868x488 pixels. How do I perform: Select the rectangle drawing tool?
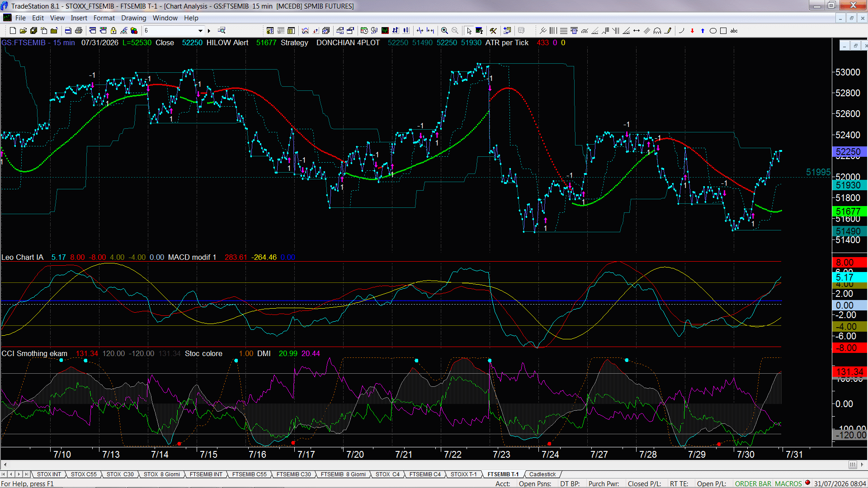point(723,31)
